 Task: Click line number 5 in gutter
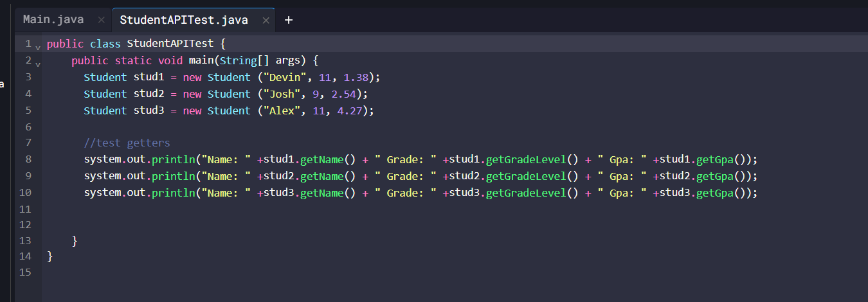(28, 110)
